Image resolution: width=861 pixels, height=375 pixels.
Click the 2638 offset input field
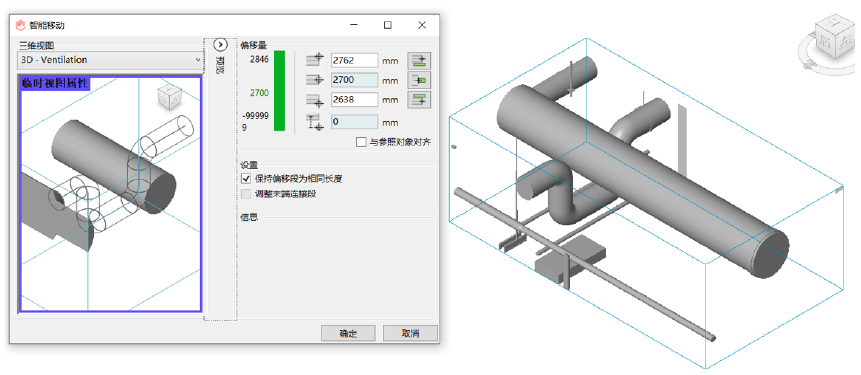(x=355, y=99)
